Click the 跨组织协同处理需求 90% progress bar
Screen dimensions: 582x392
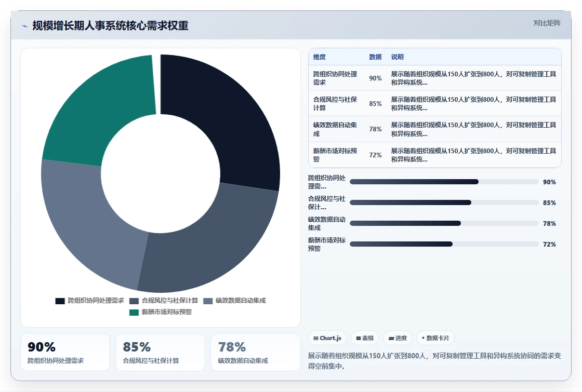(x=444, y=182)
